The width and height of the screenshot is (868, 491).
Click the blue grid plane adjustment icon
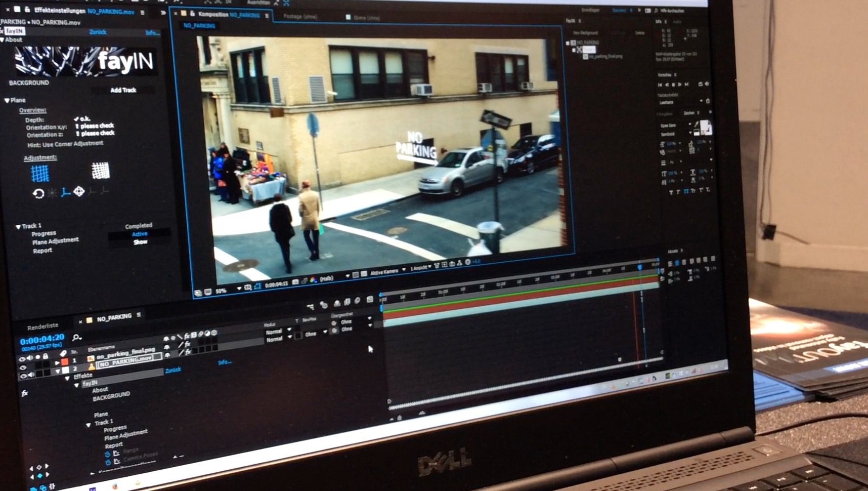pyautogui.click(x=39, y=174)
